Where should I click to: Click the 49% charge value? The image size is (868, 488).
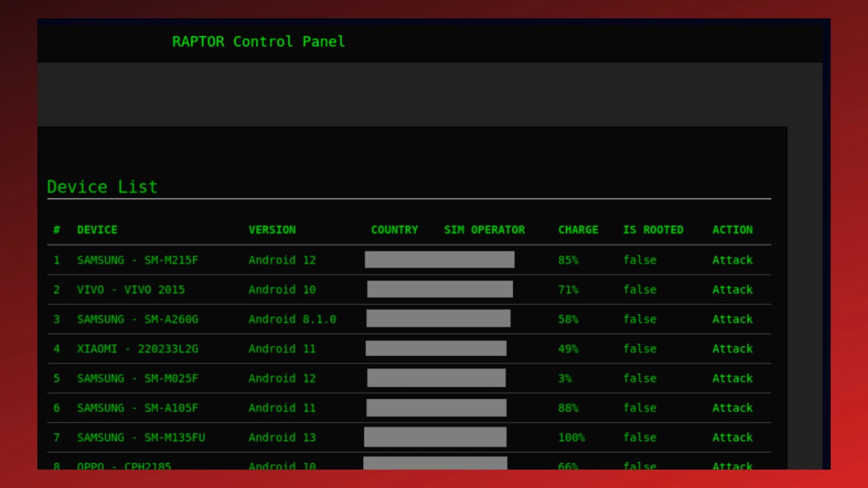pos(568,349)
